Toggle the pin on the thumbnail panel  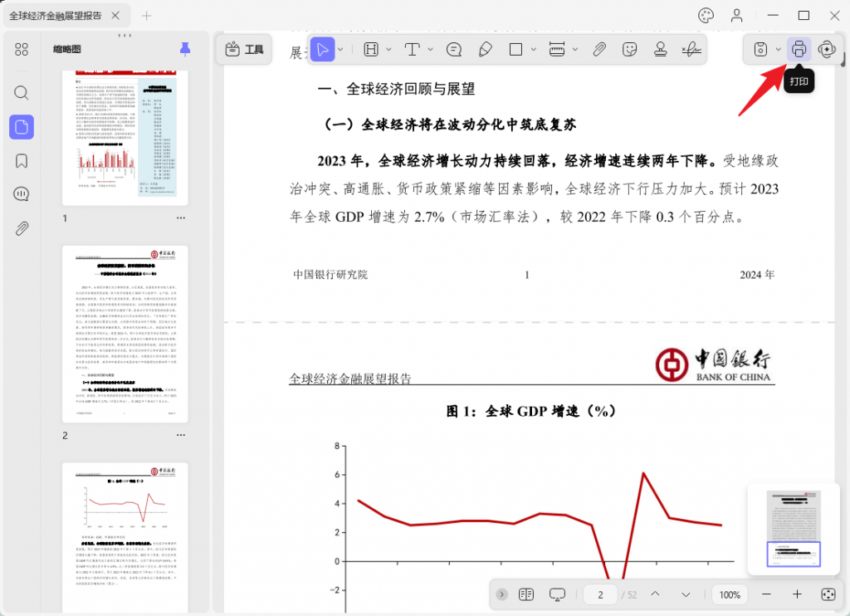(x=185, y=49)
